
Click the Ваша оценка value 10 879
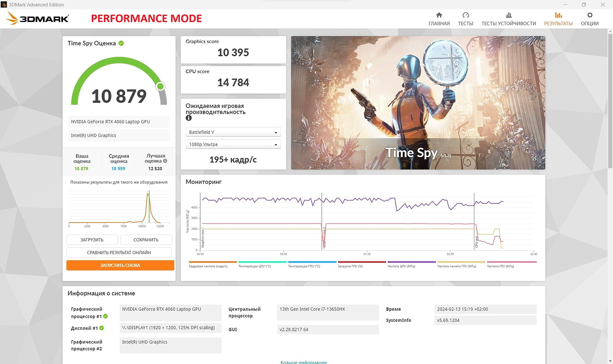81,169
